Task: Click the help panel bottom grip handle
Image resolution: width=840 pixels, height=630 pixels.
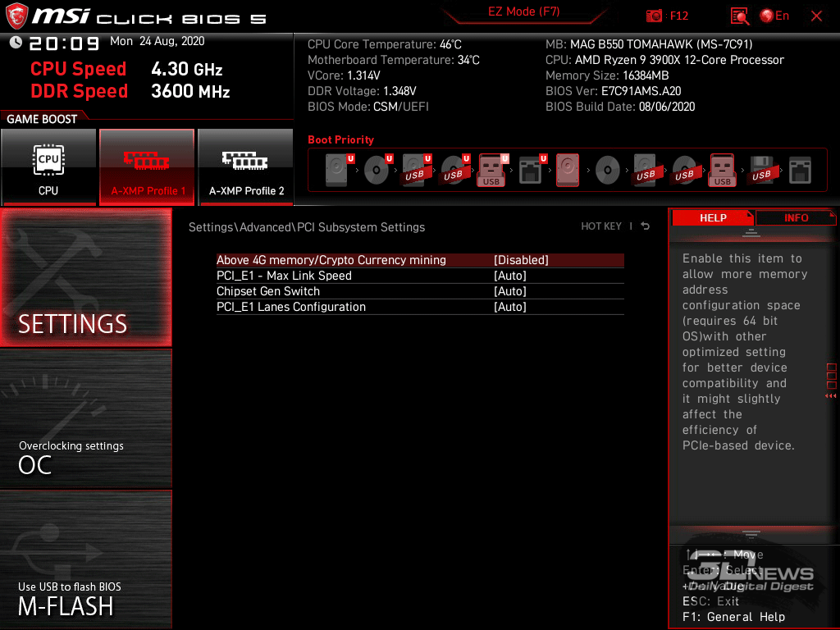Action: (x=751, y=534)
